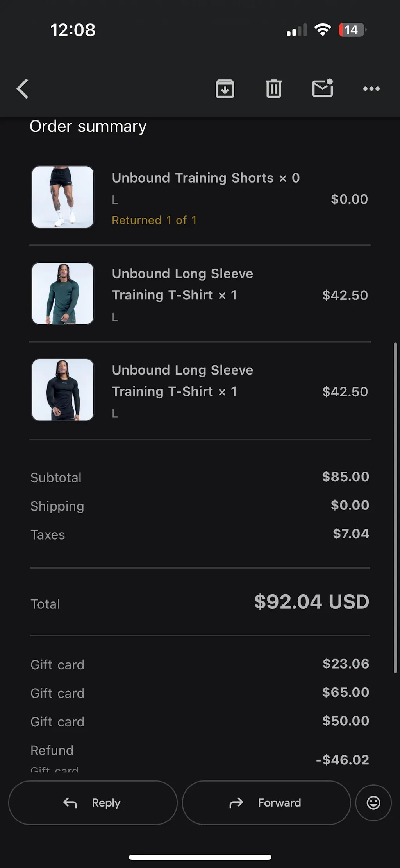Open green Long Sleeve T-Shirt thumbnail
This screenshot has height=868, width=400.
click(63, 293)
